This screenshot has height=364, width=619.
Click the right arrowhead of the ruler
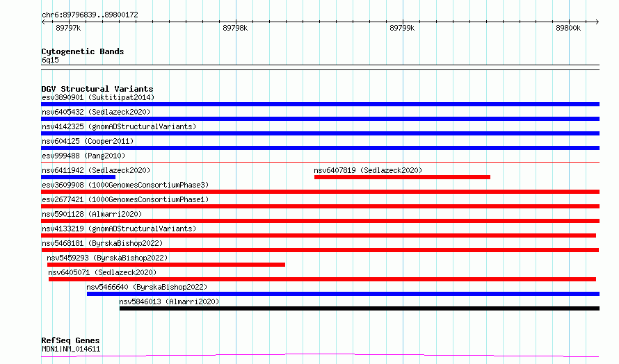[x=597, y=22]
